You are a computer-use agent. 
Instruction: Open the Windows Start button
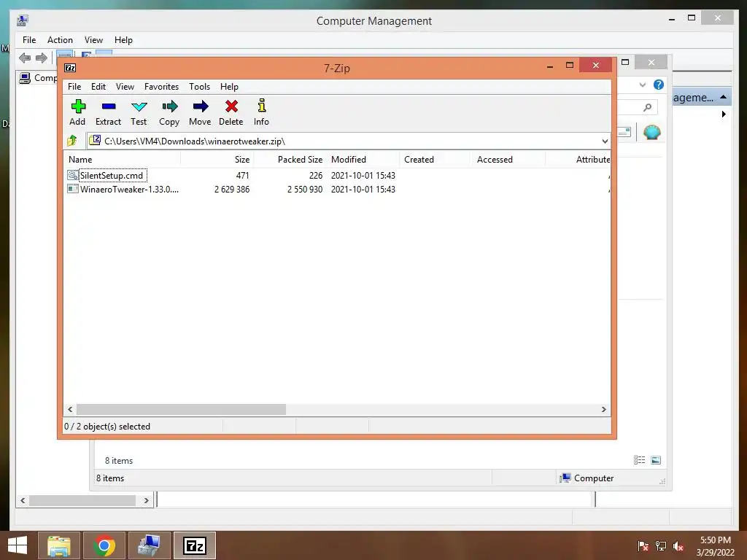click(18, 545)
